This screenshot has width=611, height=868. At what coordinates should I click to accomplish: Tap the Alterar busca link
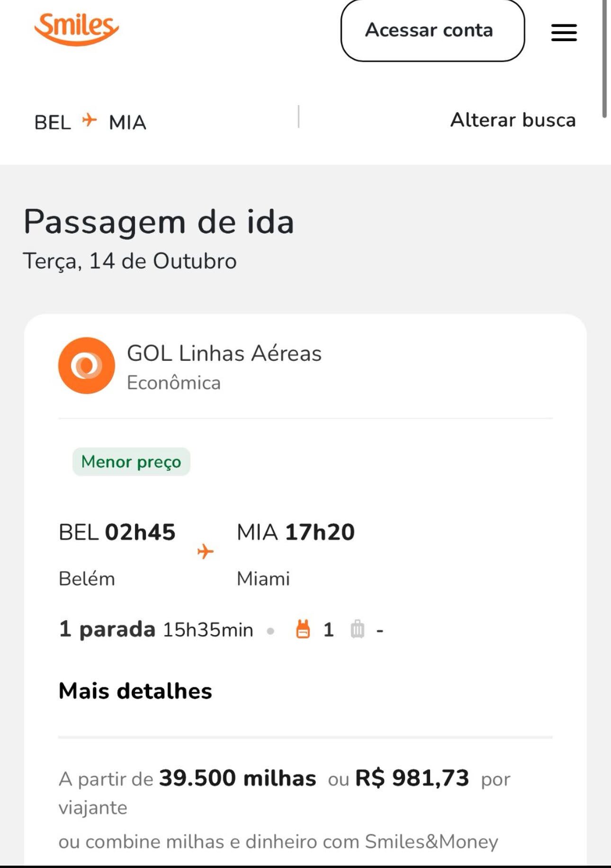[513, 120]
